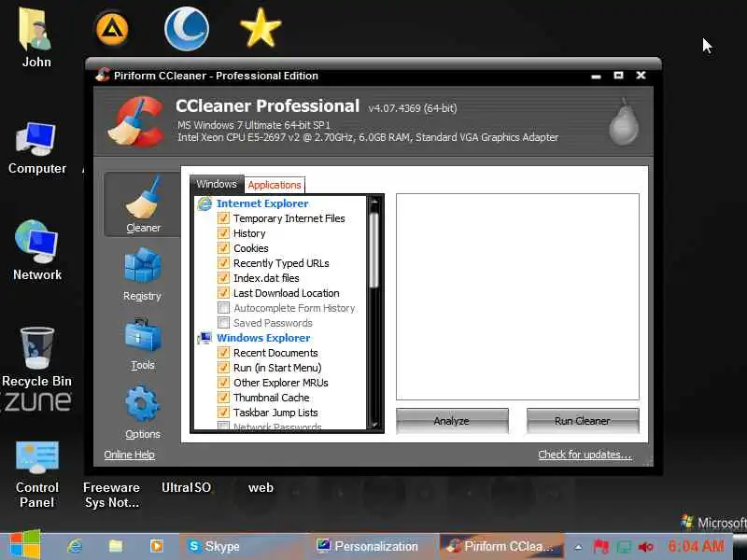Uncheck Other Explorer MRUs
Viewport: 747px width, 560px height.
[223, 383]
